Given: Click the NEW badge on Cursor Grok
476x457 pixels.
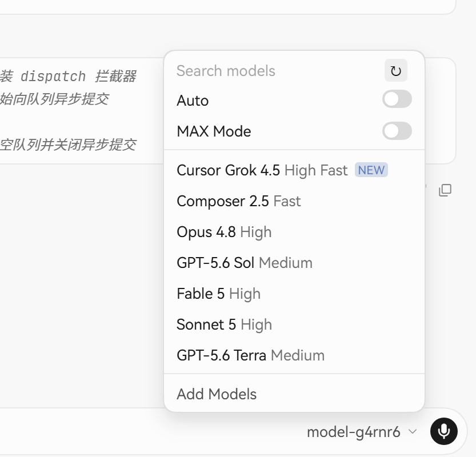Looking at the screenshot, I should pyautogui.click(x=371, y=170).
